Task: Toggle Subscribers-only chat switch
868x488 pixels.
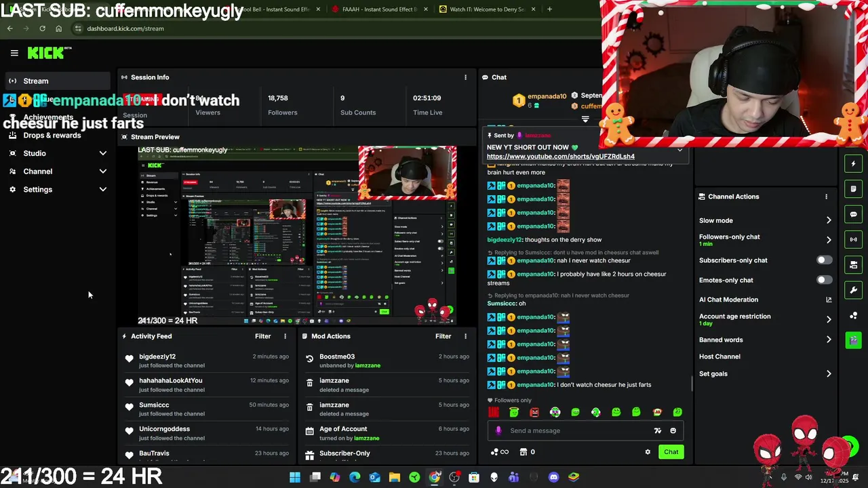Action: [x=824, y=260]
